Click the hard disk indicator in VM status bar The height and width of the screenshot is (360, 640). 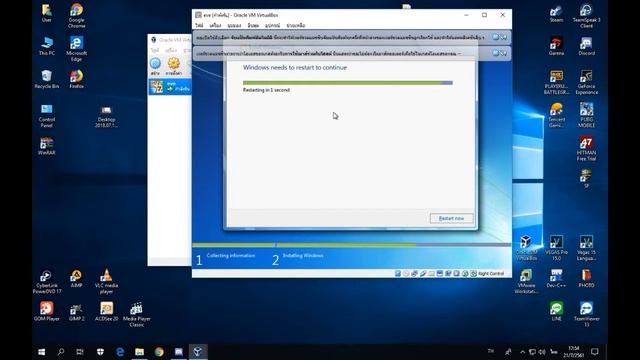tap(398, 273)
